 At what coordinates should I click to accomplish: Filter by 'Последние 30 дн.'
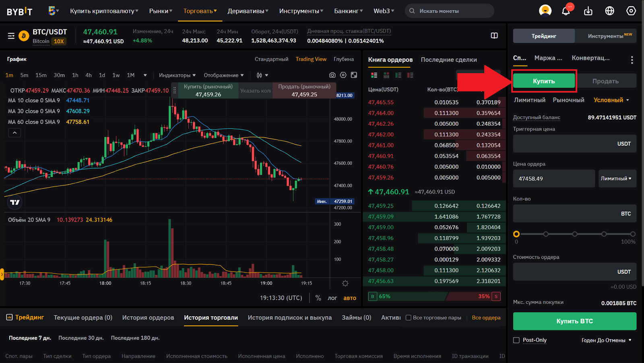coord(81,338)
